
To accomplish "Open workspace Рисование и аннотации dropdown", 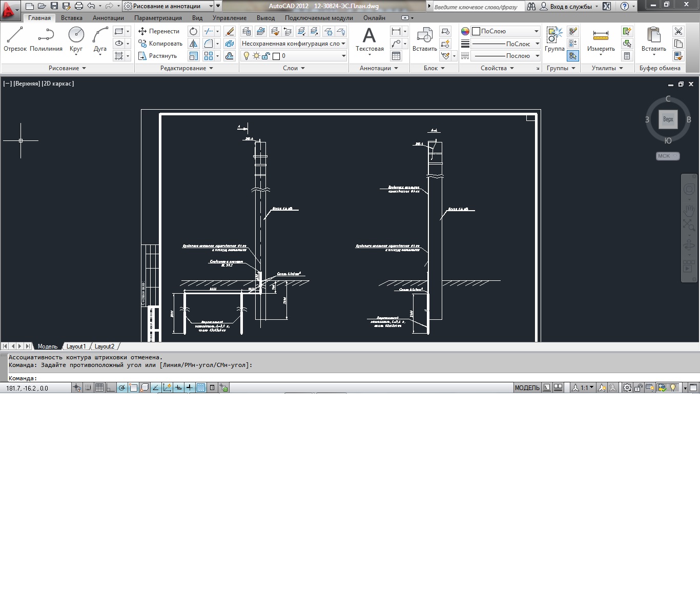I will (x=169, y=6).
